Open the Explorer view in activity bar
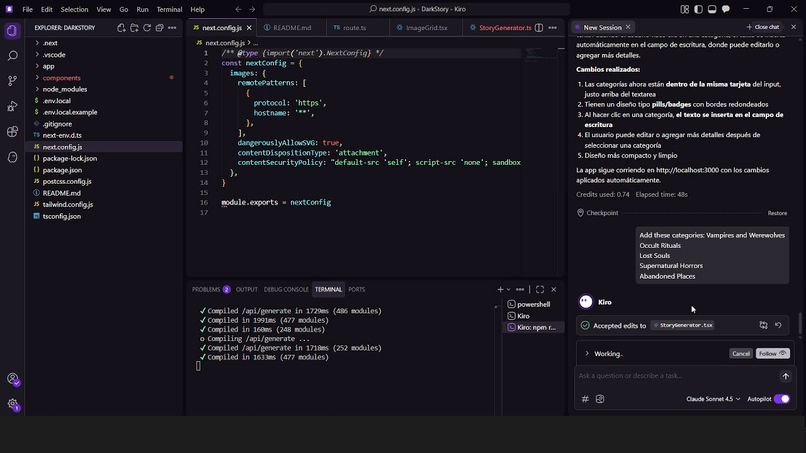The width and height of the screenshot is (806, 453). pyautogui.click(x=12, y=31)
